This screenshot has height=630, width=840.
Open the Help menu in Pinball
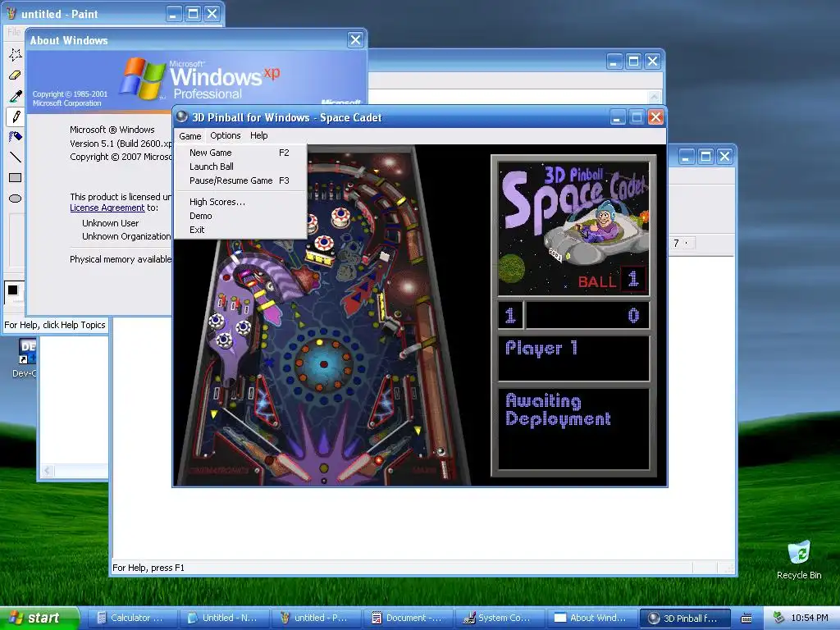pos(258,135)
